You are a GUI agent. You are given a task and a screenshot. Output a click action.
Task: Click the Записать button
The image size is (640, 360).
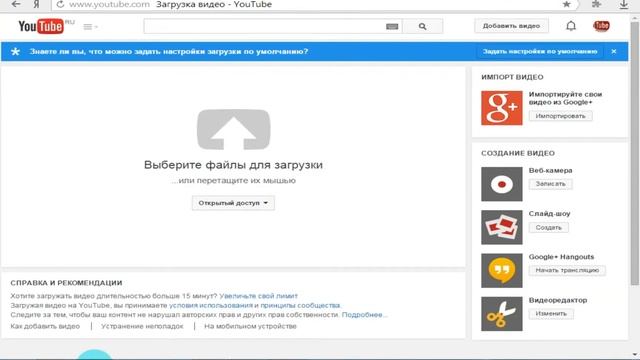(x=550, y=184)
